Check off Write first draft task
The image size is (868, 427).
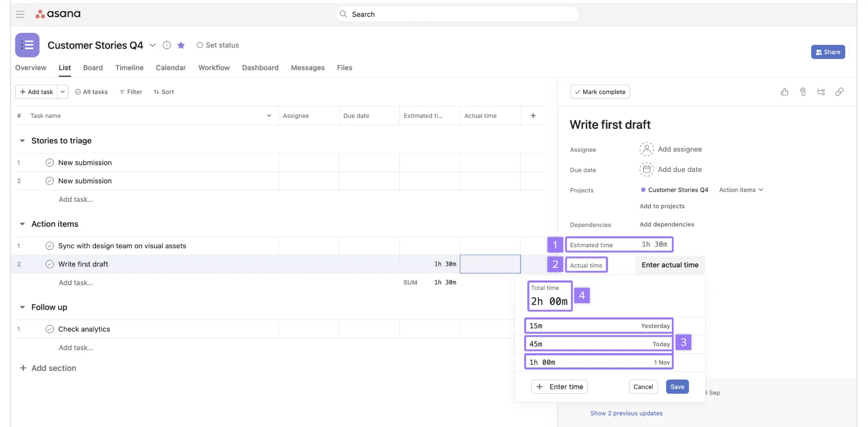50,264
